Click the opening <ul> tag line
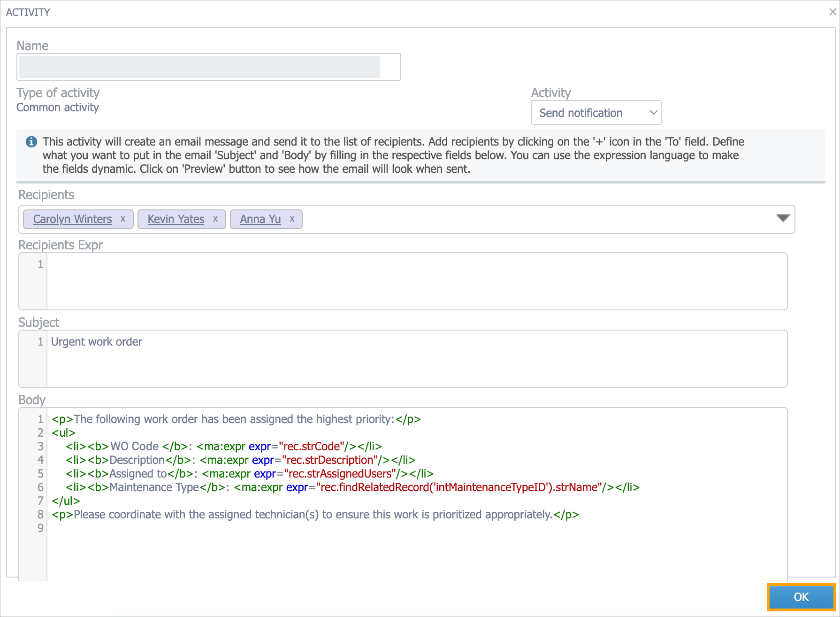The width and height of the screenshot is (840, 617). [64, 433]
